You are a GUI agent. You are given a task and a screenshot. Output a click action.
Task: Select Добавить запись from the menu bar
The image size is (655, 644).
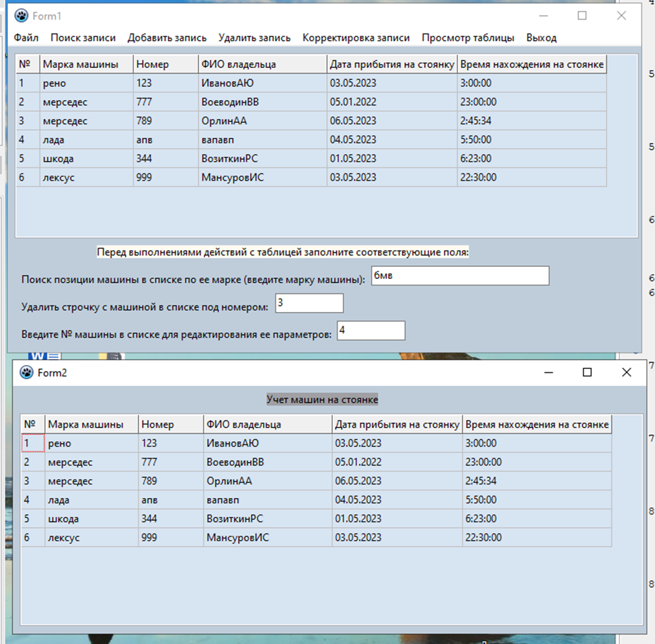point(167,38)
